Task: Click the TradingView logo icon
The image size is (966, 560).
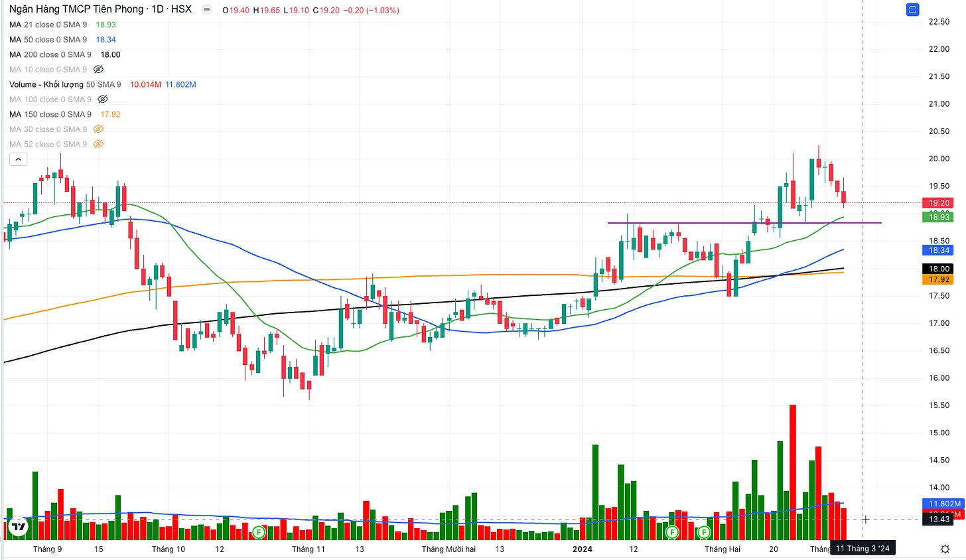Action: click(19, 527)
